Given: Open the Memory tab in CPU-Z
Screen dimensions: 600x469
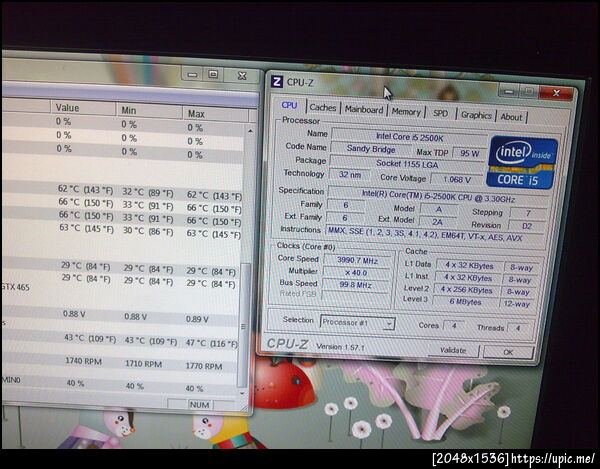Looking at the screenshot, I should (x=406, y=112).
